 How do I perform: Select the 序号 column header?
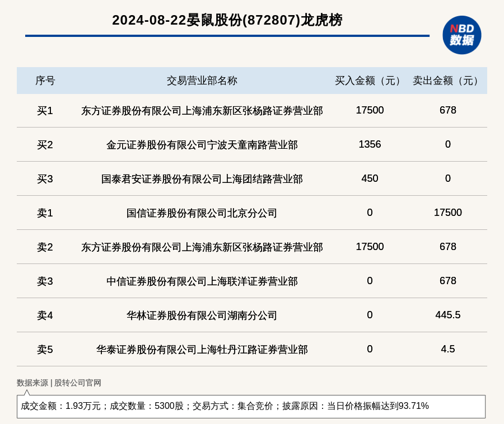coord(45,81)
